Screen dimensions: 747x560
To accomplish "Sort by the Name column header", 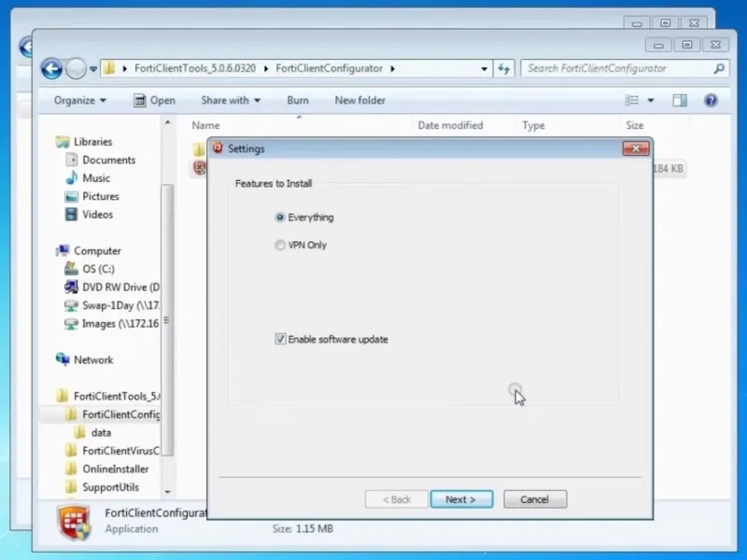I will (x=205, y=125).
